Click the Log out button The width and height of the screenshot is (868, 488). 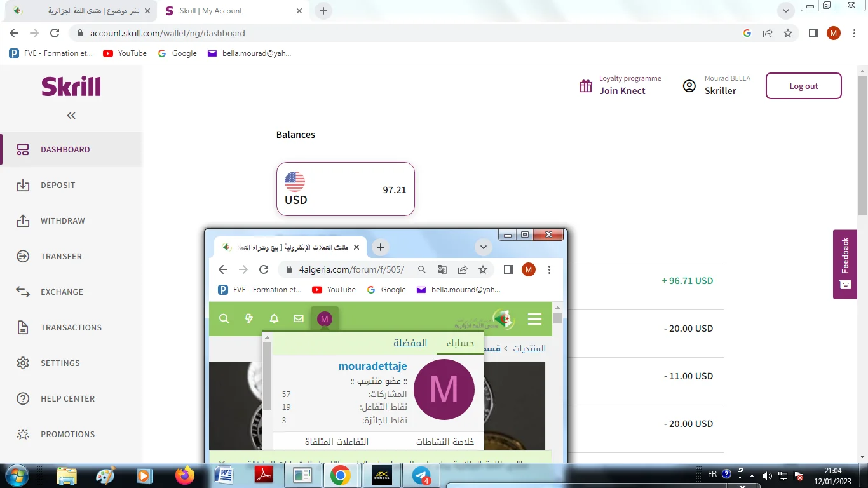[803, 86]
